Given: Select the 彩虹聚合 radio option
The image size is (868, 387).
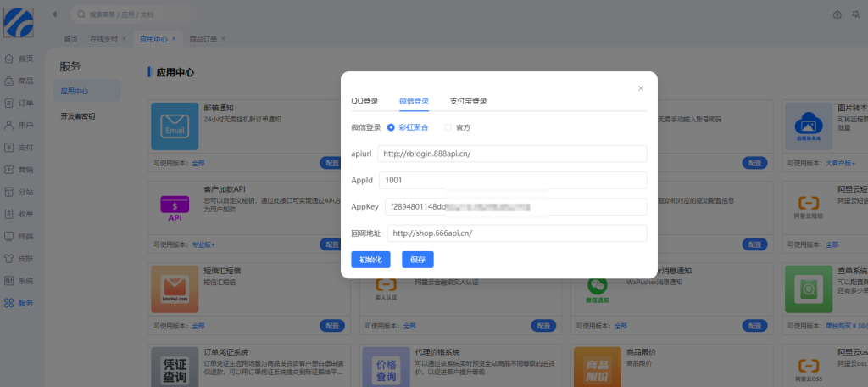Looking at the screenshot, I should pyautogui.click(x=391, y=127).
